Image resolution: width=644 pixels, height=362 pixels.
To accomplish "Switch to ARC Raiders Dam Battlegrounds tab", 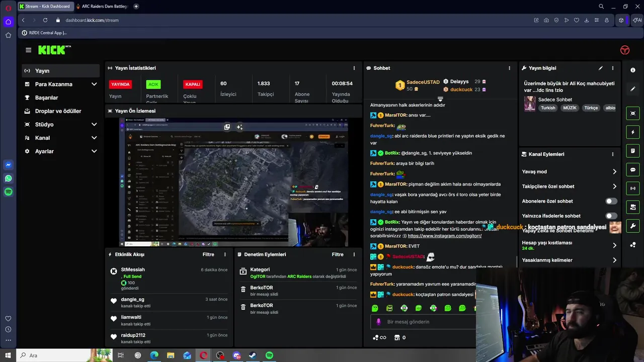I will [103, 6].
